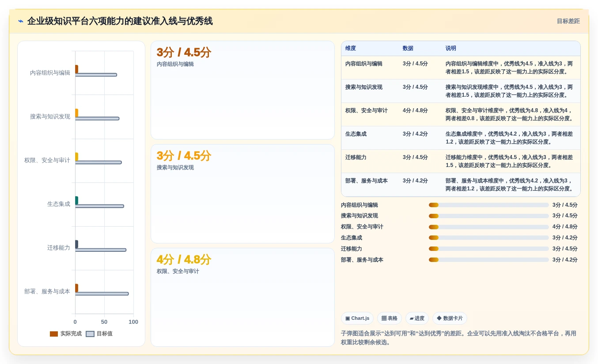Click the 生态集成 green actual bar in chart
Screen dimensions: 598x364
tap(76, 201)
